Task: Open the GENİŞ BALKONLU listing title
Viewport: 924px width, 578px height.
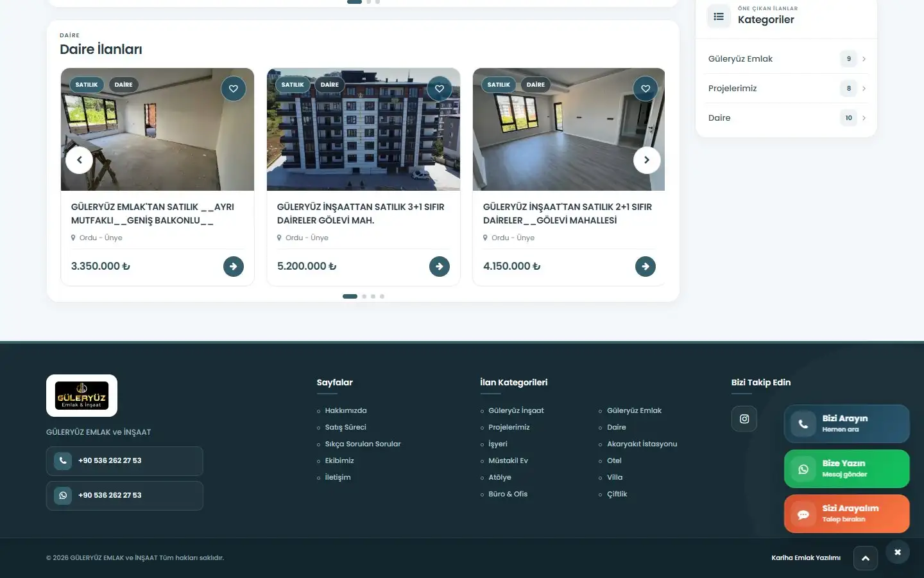Action: pos(153,214)
